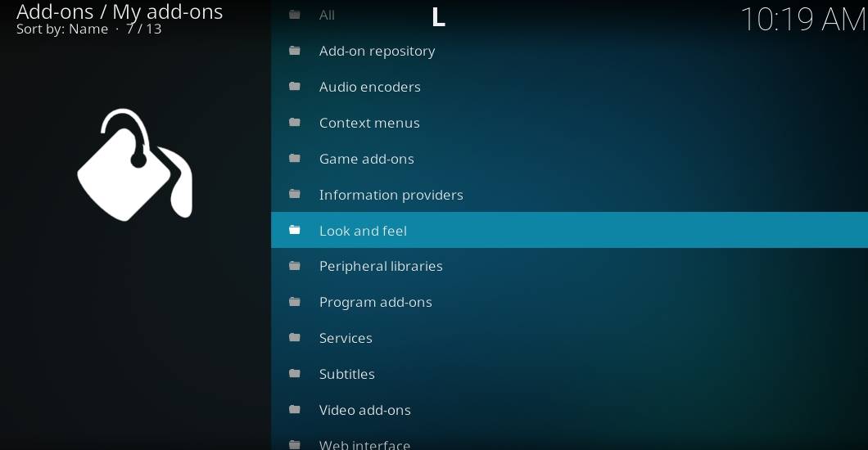The height and width of the screenshot is (450, 868).
Task: Open Audio encoders category
Action: (x=569, y=87)
